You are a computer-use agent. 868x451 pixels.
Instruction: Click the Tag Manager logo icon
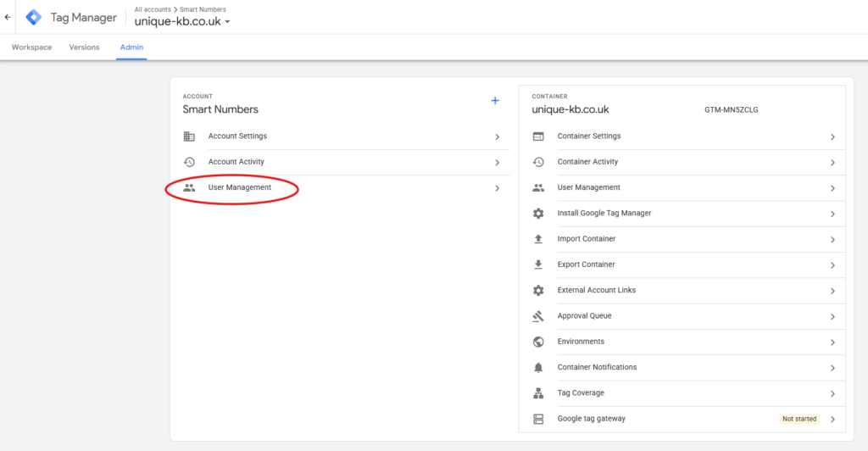(34, 17)
